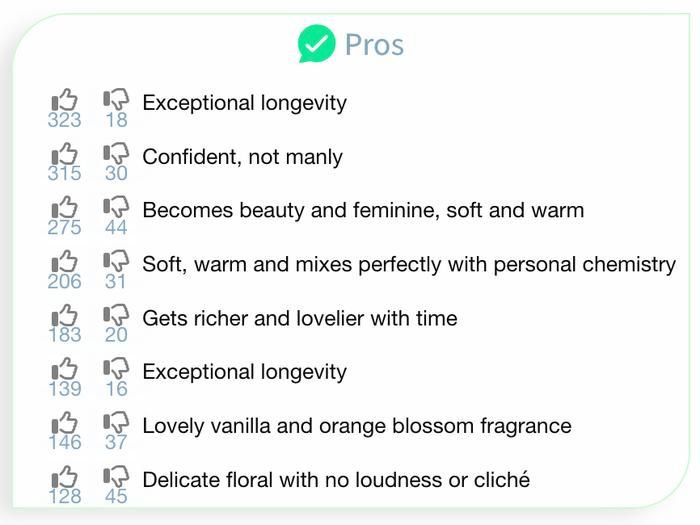Click "Delicate floral with no loudness or cliché" text
This screenshot has width=700, height=525.
pyautogui.click(x=336, y=480)
